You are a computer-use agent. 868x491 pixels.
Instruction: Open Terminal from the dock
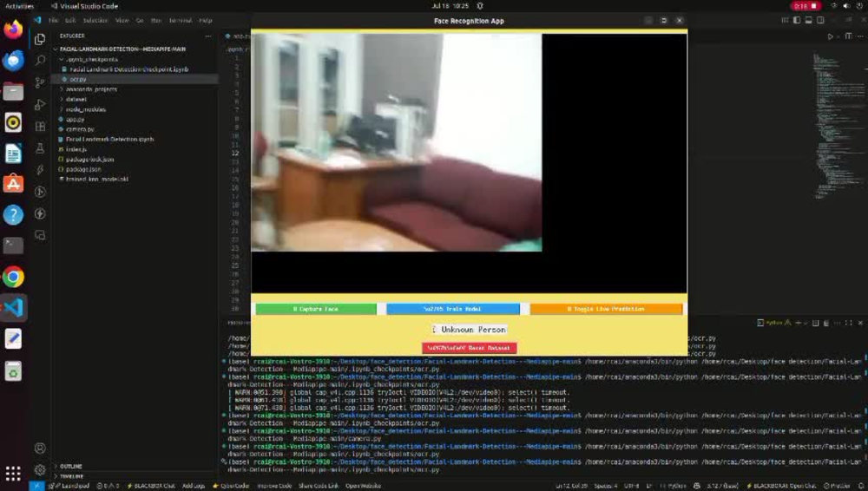(x=13, y=245)
